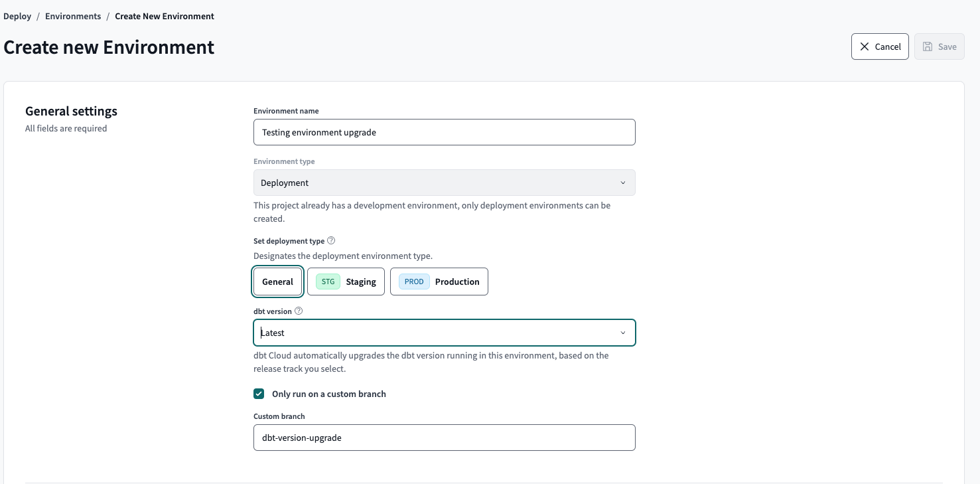
Task: Open help tooltip beside "dbt version"
Action: pyautogui.click(x=298, y=310)
